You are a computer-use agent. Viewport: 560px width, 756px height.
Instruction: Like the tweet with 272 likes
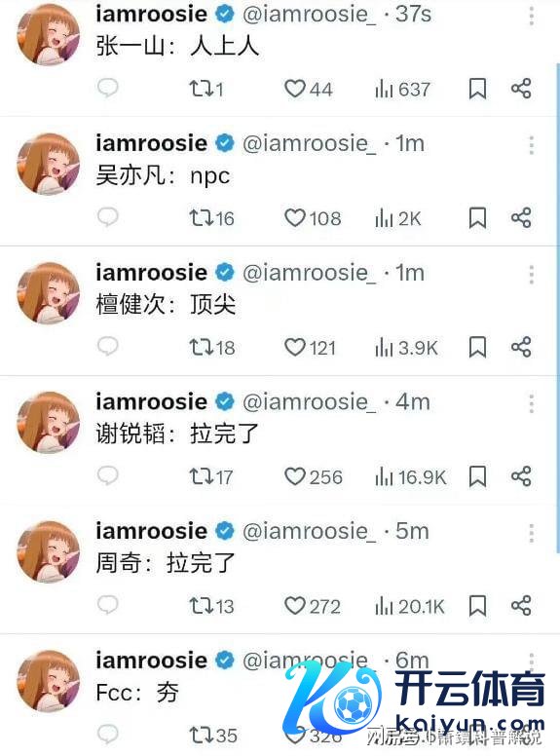(313, 606)
